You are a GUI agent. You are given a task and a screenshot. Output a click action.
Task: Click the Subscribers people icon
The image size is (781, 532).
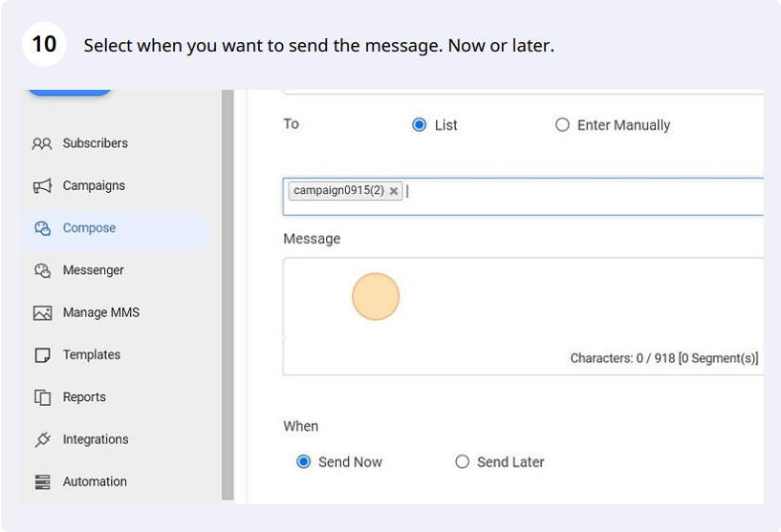pyautogui.click(x=42, y=144)
